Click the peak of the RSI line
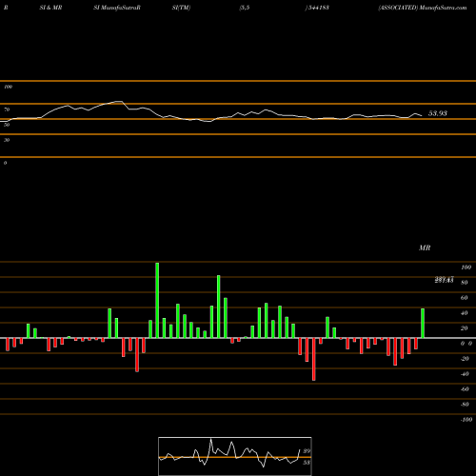The image size is (476, 476). click(119, 102)
